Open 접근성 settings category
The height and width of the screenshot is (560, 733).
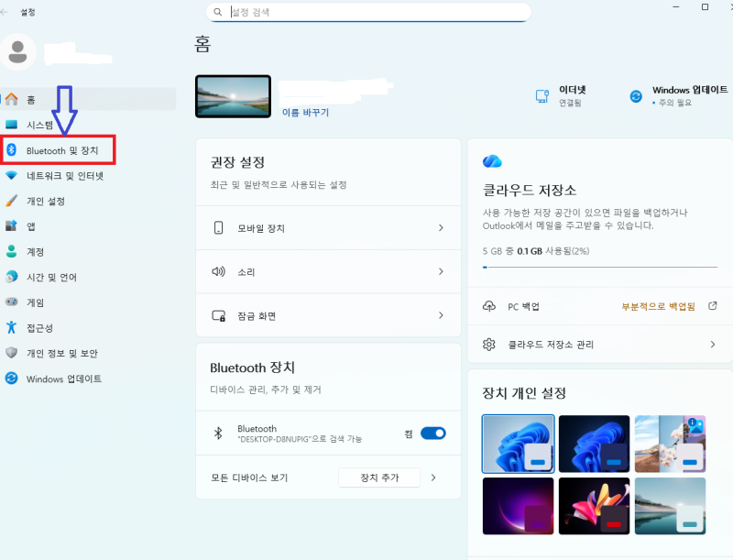point(88,327)
